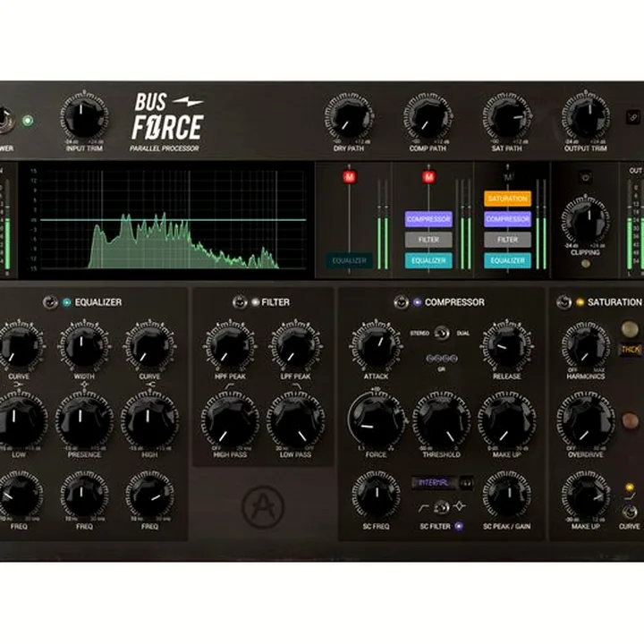The image size is (644, 644).
Task: Click the high-pass slope icon above High Pass knob
Action: [230, 386]
